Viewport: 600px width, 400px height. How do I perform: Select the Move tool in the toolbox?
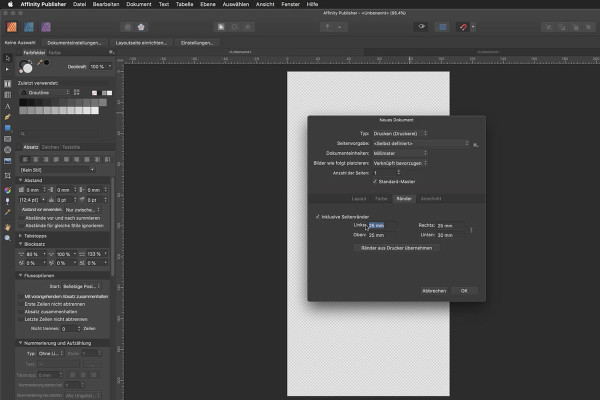click(x=8, y=58)
